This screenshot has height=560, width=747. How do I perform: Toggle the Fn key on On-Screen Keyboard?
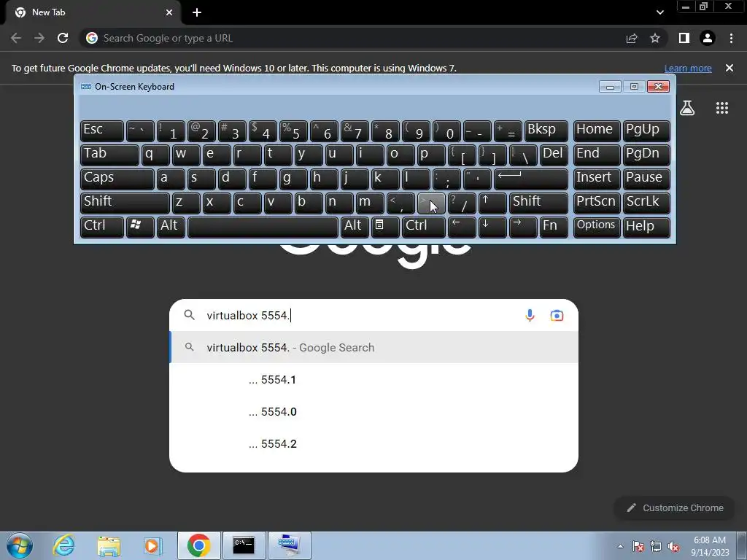(554, 227)
